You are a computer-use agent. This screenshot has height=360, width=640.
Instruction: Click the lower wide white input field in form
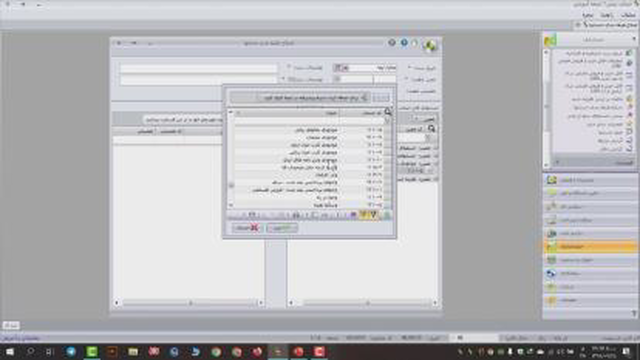[x=198, y=79]
